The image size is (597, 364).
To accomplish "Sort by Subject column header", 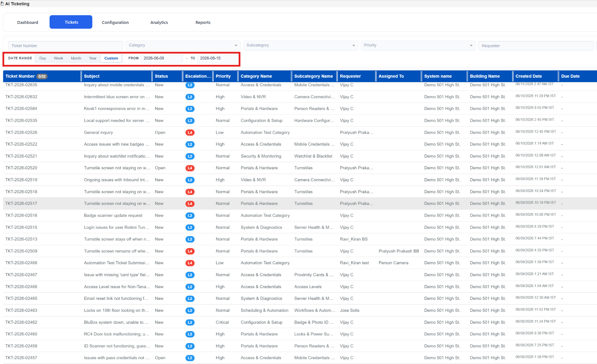I will [92, 76].
